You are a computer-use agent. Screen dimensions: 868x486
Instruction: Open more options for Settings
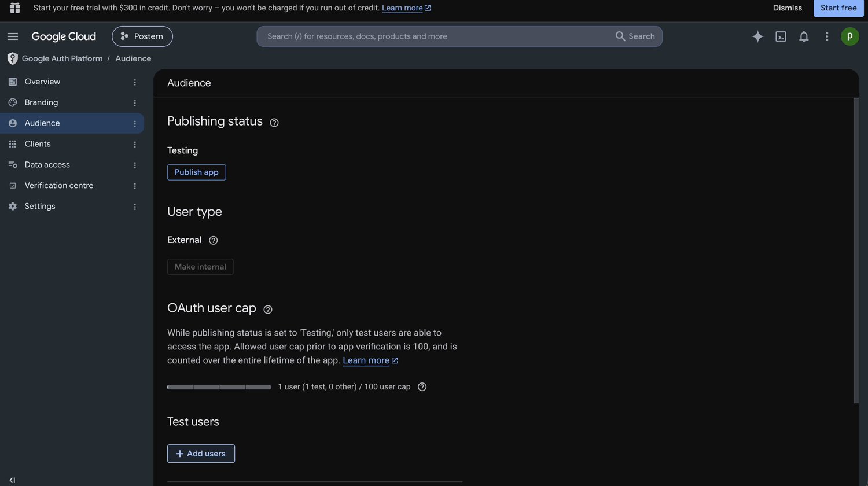[135, 207]
